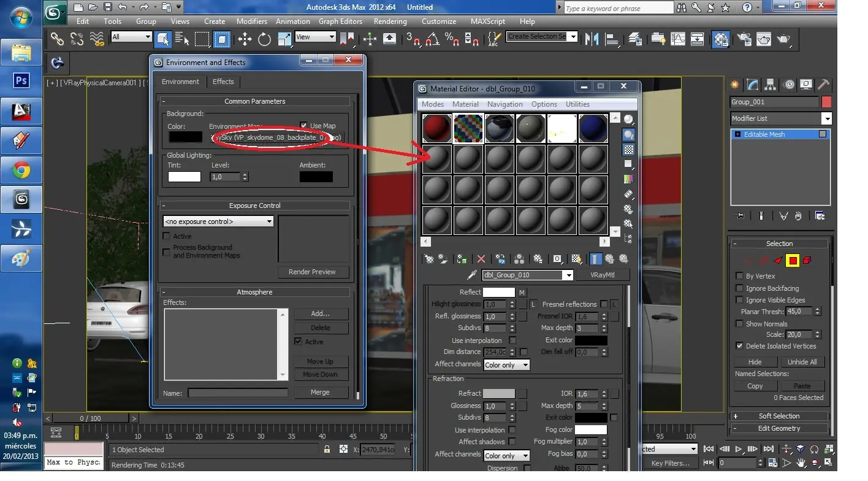Activate the Select and Rotate tool
The width and height of the screenshot is (868, 481).
[264, 39]
